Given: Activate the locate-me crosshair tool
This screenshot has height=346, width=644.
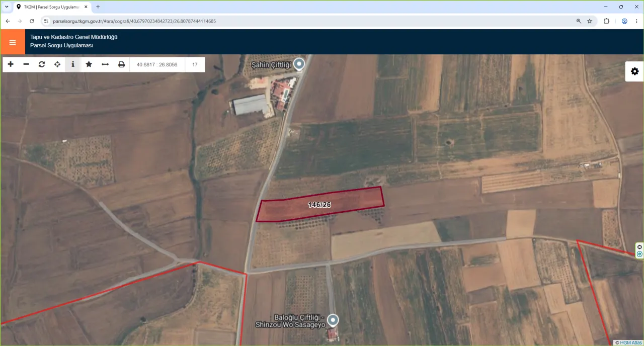Looking at the screenshot, I should tap(57, 64).
